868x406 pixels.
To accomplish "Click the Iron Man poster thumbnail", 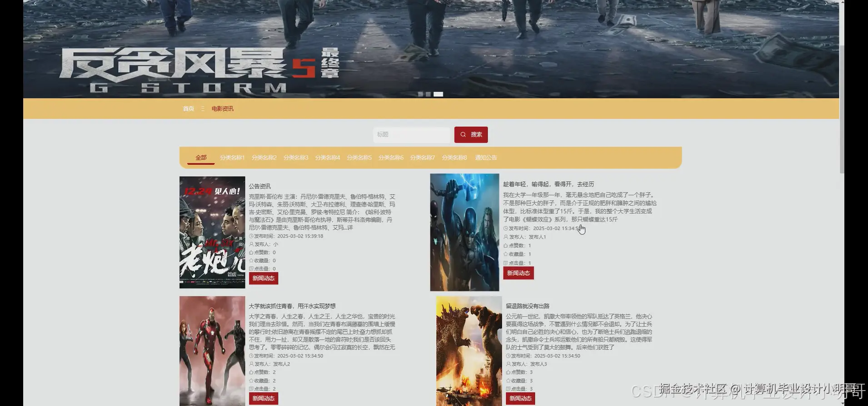I will 212,351.
